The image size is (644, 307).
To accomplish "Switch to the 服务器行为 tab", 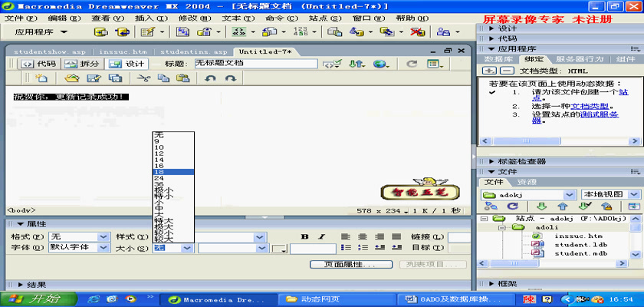I will tap(579, 59).
